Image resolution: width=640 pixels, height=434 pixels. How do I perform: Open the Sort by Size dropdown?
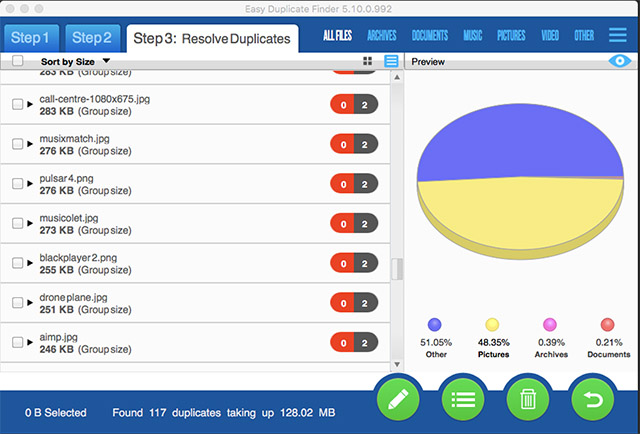75,61
